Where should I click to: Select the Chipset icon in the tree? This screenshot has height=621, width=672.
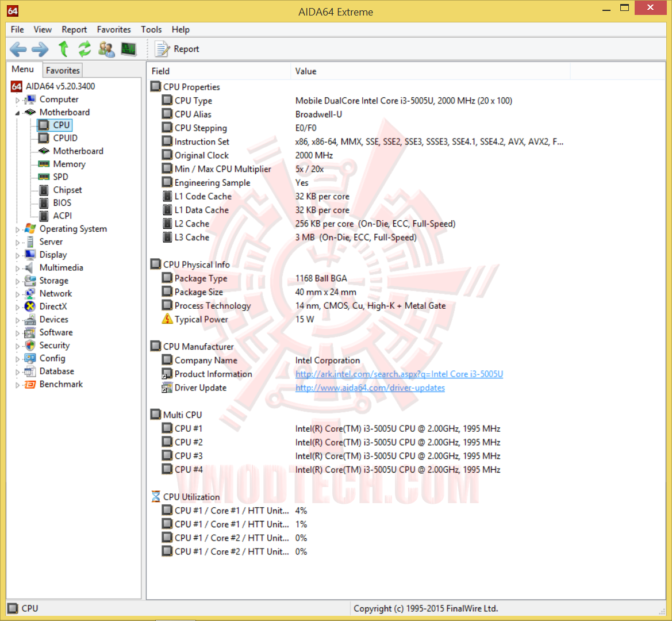pos(44,190)
